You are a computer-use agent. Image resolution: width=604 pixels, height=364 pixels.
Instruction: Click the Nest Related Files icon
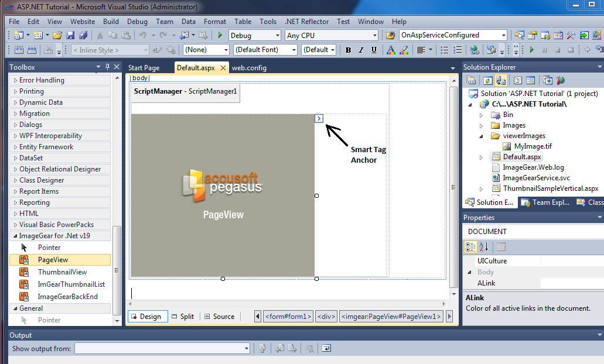click(x=501, y=80)
